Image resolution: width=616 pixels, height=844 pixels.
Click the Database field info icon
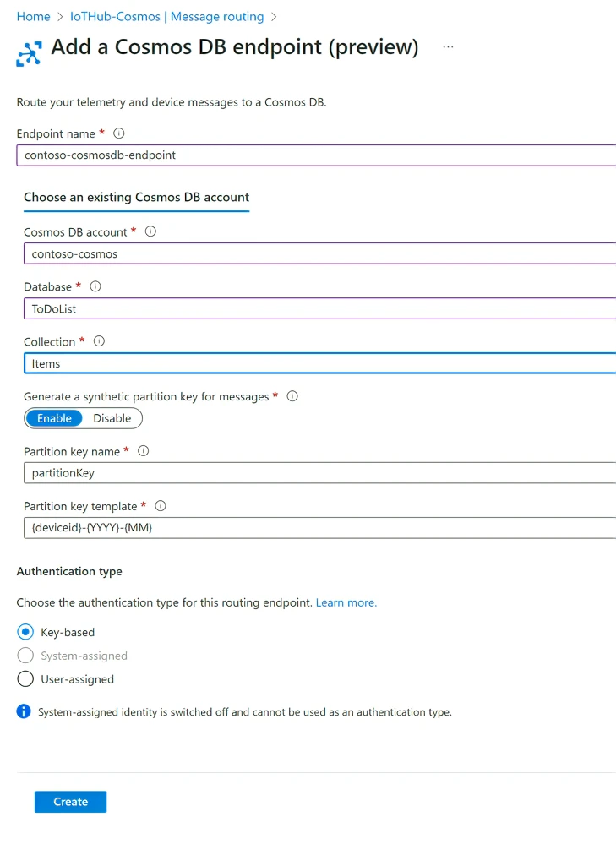[x=95, y=286]
